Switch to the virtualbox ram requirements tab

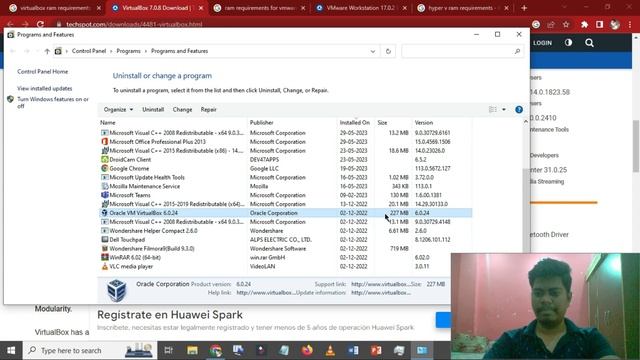[x=55, y=8]
